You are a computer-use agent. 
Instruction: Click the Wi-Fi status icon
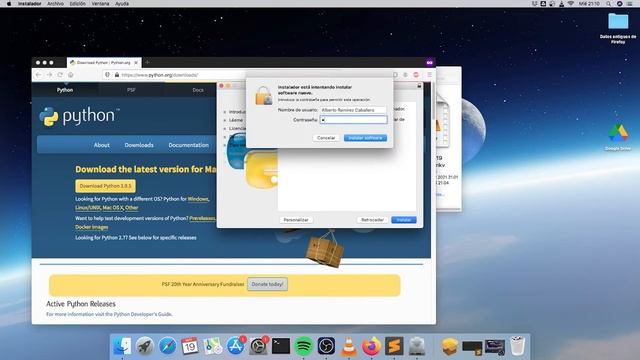pyautogui.click(x=571, y=4)
